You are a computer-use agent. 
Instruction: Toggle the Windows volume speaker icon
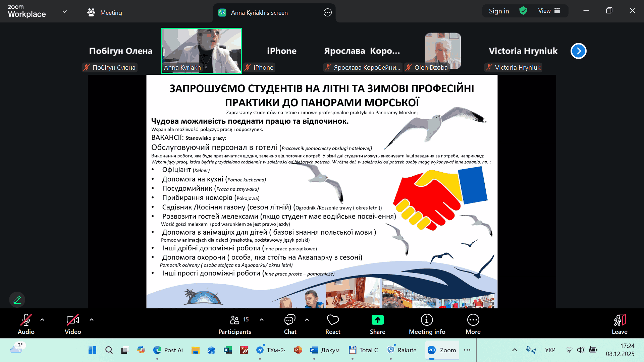pyautogui.click(x=581, y=350)
